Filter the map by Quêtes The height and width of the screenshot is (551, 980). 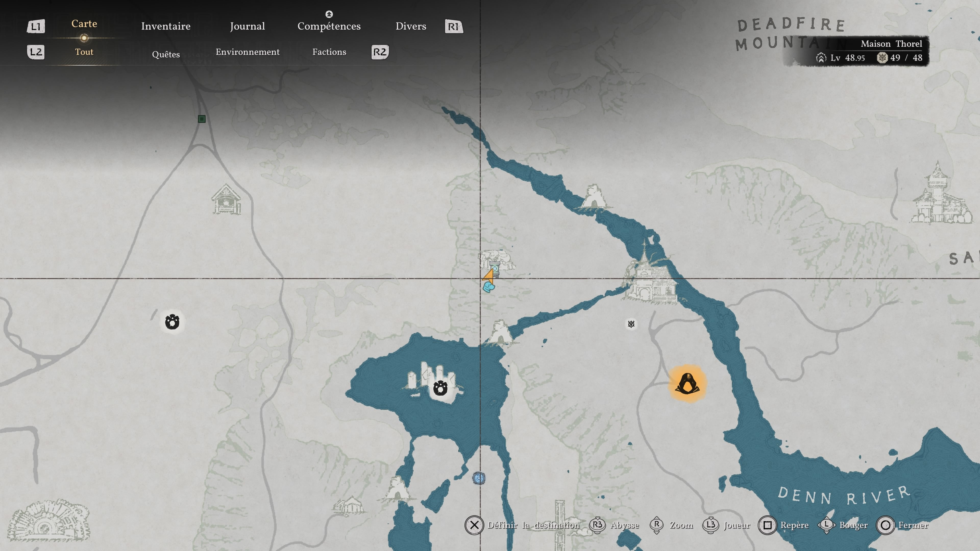click(166, 54)
